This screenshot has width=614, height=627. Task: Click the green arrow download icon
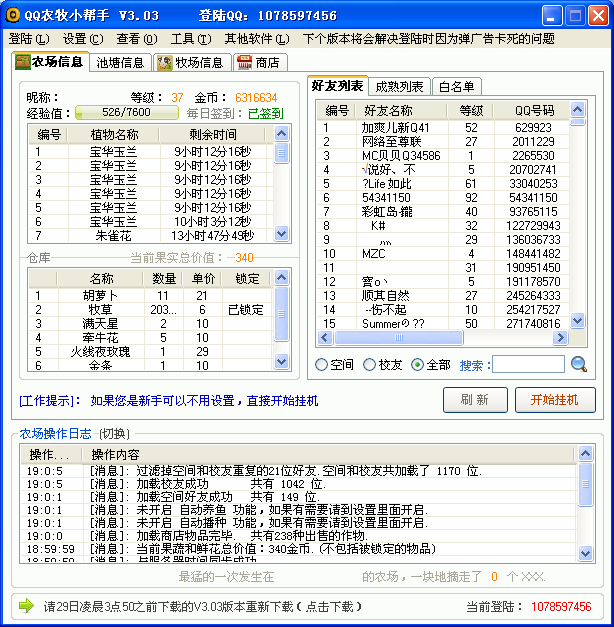tap(27, 606)
